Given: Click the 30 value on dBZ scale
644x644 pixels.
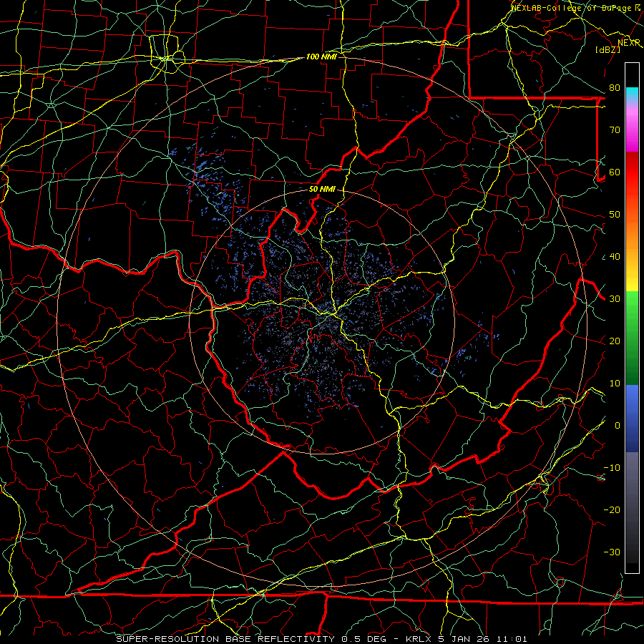Looking at the screenshot, I should [615, 299].
